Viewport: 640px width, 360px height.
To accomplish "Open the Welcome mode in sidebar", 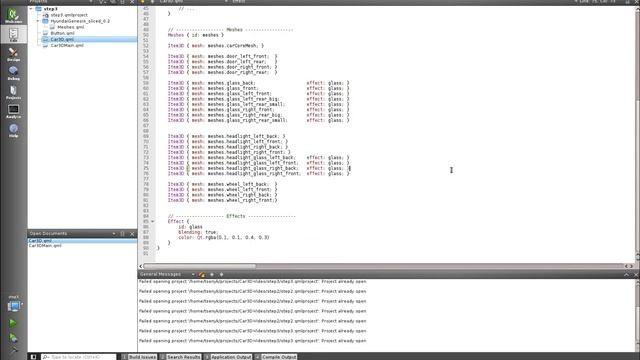I will pyautogui.click(x=13, y=16).
